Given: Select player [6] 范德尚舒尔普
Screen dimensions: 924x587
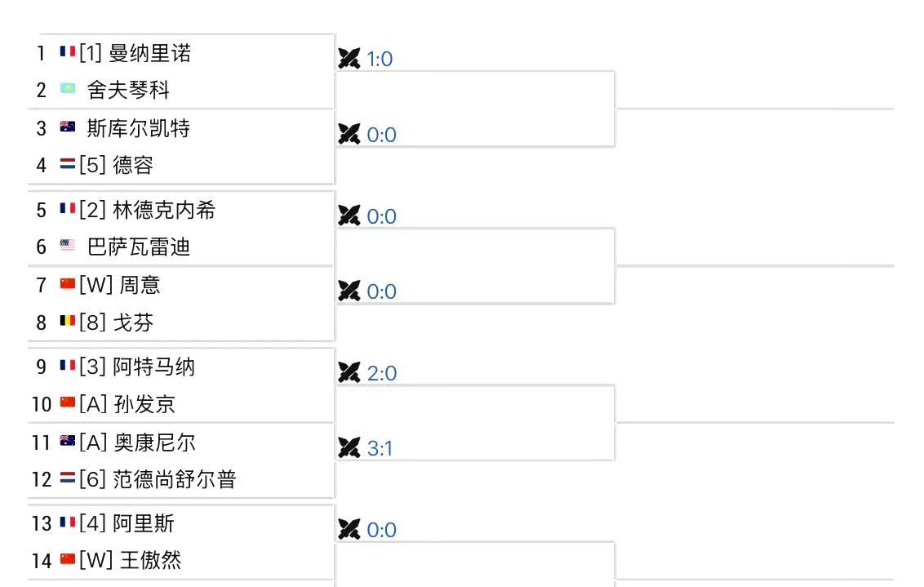Looking at the screenshot, I should tap(158, 479).
